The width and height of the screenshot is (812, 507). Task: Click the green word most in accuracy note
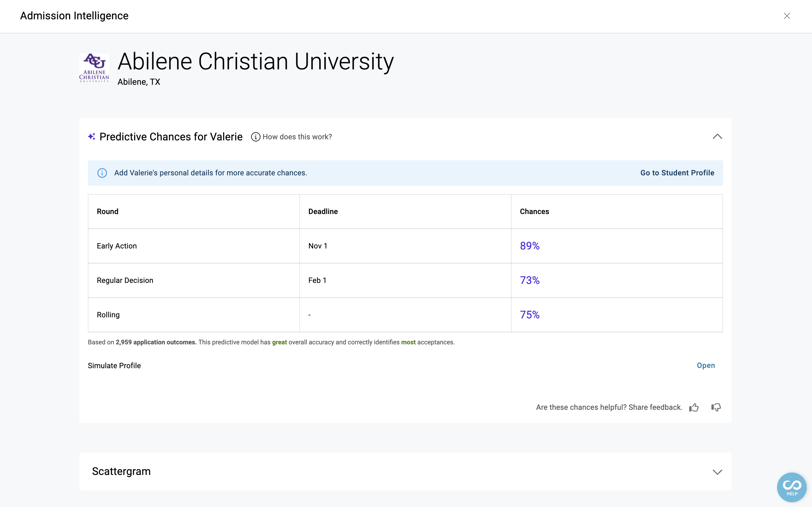pos(408,342)
